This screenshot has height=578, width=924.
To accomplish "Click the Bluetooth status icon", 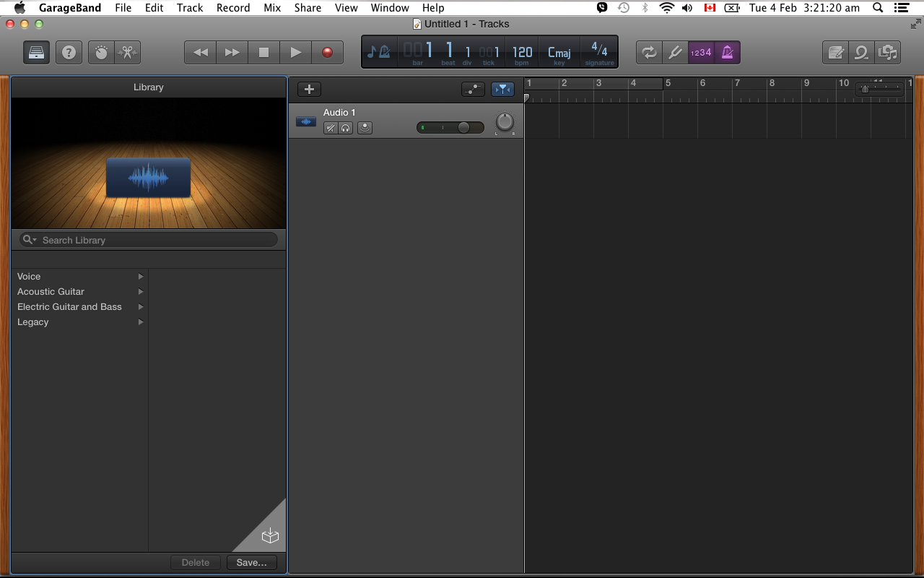I will 645,8.
